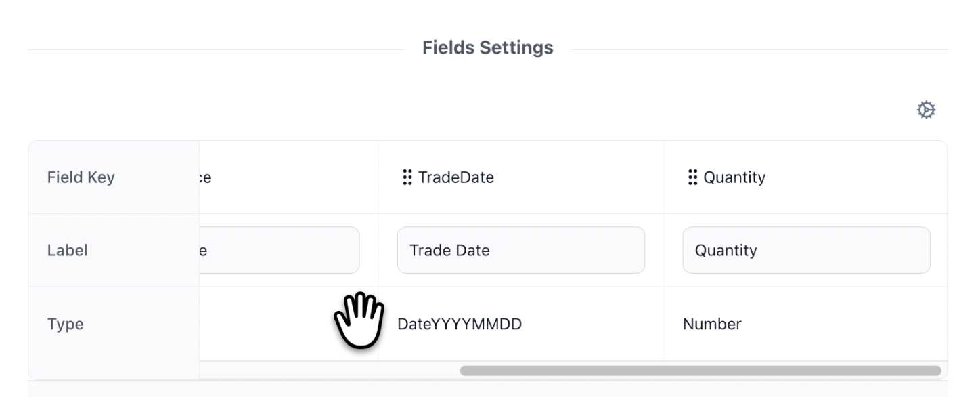This screenshot has height=397, width=980.
Task: Click the cut-off field key ending in "ce"
Action: [x=206, y=177]
